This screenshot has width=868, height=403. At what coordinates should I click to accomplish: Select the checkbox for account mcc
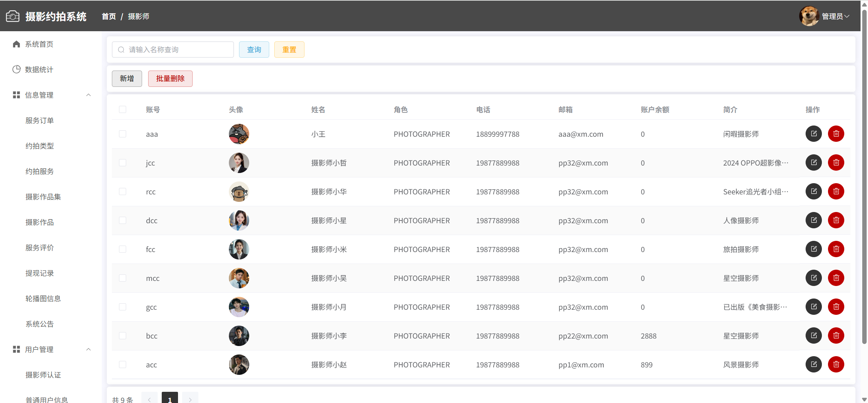[122, 278]
